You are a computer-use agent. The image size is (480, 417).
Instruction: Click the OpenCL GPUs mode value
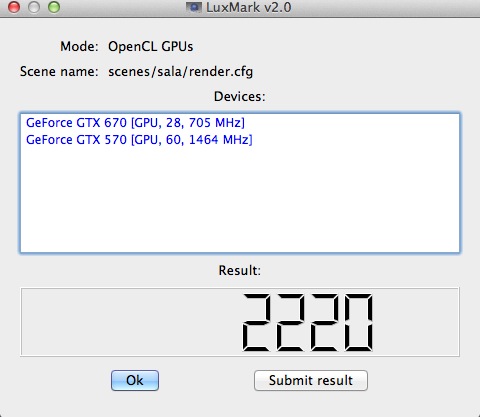click(x=150, y=47)
